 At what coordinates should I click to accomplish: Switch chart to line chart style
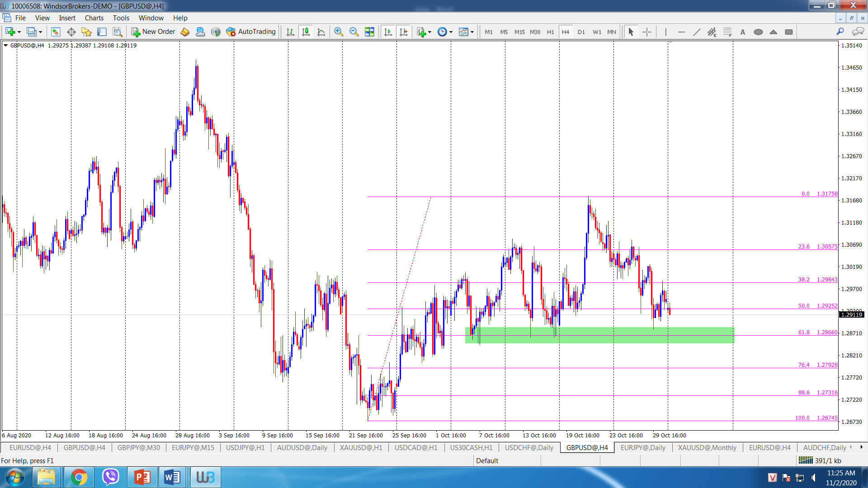(x=321, y=32)
